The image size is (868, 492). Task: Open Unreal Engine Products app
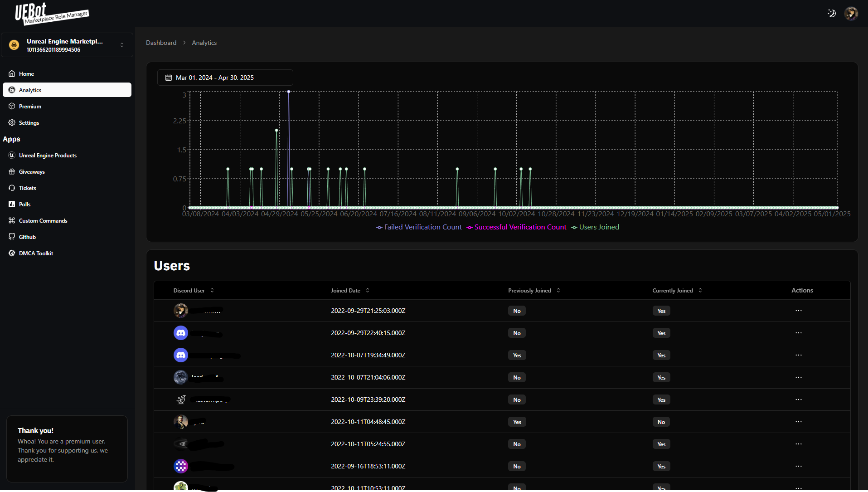[x=67, y=155]
